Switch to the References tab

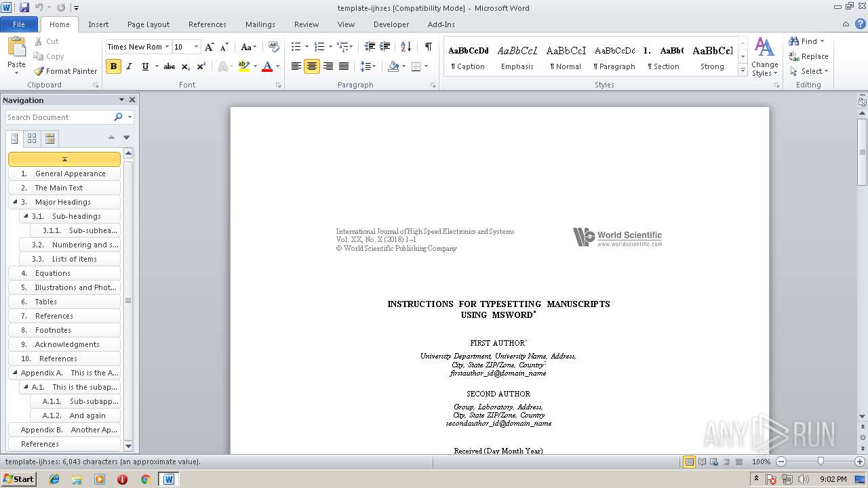tap(208, 24)
